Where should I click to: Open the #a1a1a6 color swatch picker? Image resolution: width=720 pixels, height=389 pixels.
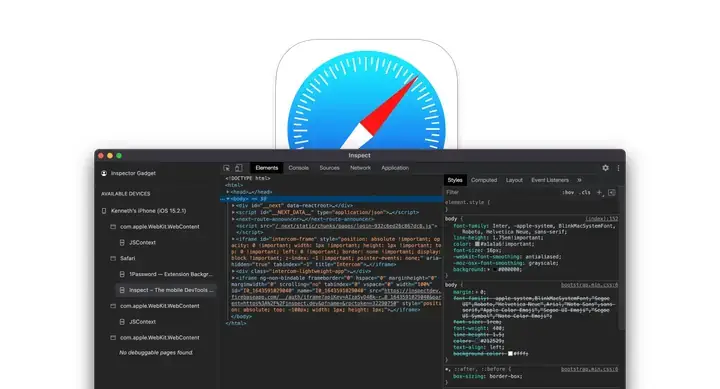tap(477, 244)
